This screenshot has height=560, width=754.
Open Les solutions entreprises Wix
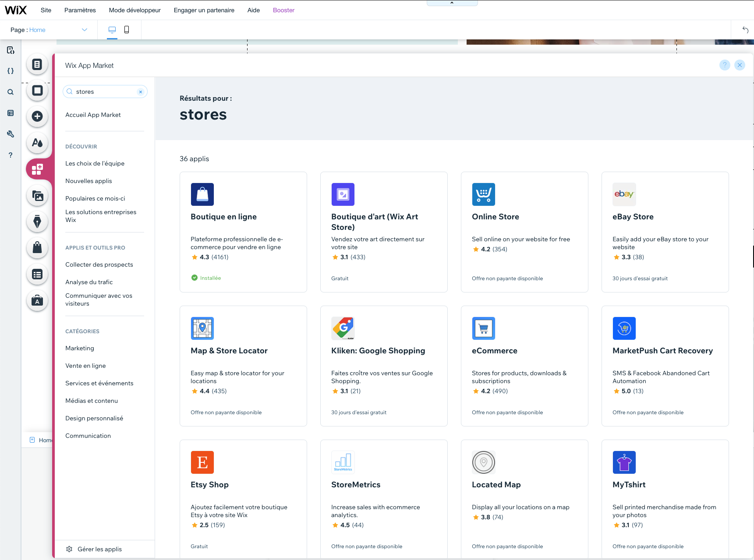tap(101, 216)
